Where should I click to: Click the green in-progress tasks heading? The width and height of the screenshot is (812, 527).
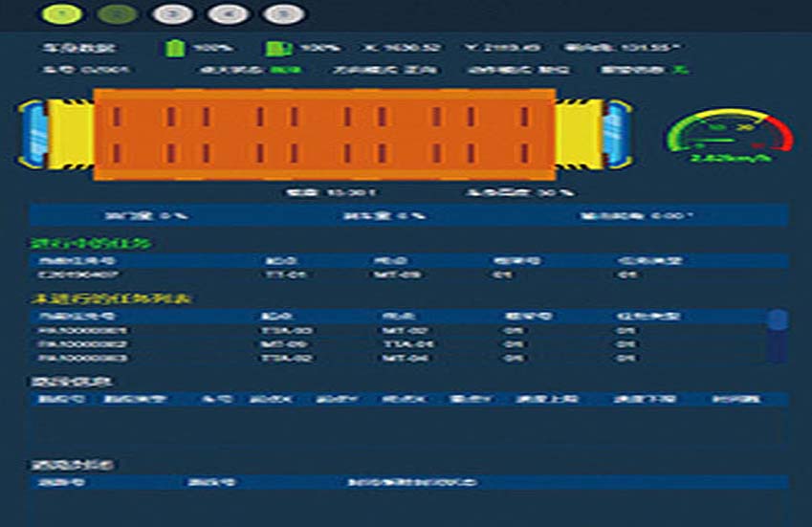point(90,243)
